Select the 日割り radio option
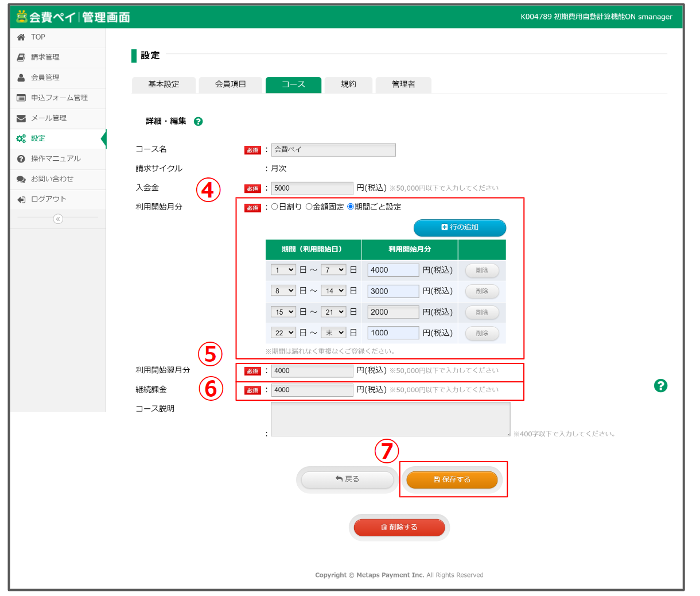This screenshot has width=700, height=596. coord(275,207)
